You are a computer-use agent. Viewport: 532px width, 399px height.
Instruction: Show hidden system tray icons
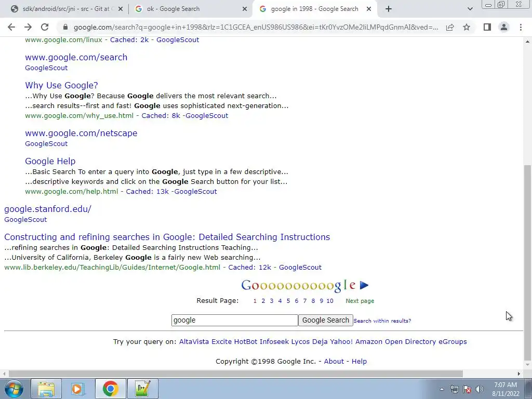point(442,389)
